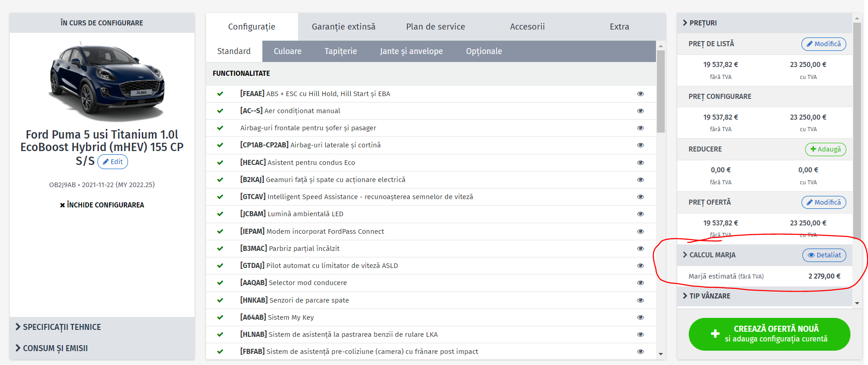This screenshot has width=868, height=365.
Task: Click Creează ofertă nouă green button
Action: [x=769, y=334]
